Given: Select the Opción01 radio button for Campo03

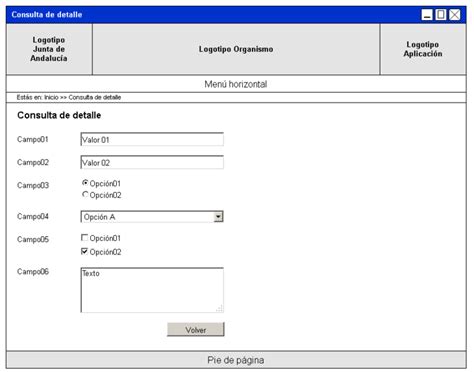Looking at the screenshot, I should click(x=85, y=183).
